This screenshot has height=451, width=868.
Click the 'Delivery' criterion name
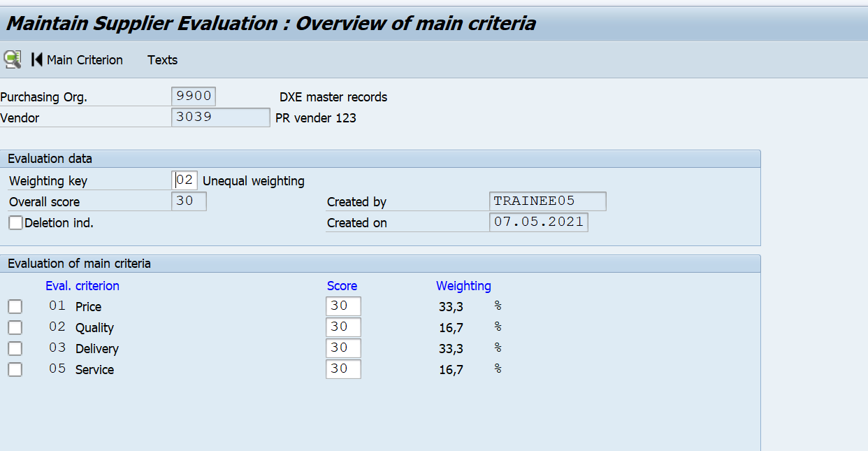(x=97, y=349)
